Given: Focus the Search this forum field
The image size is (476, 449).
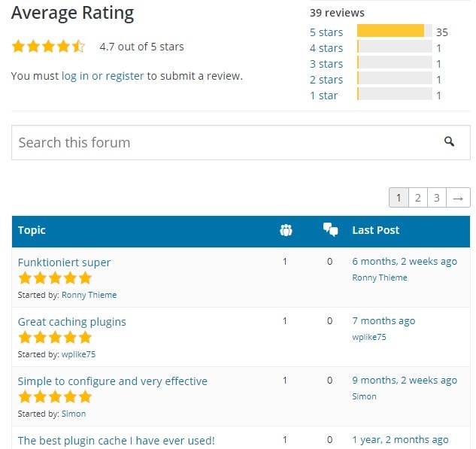Looking at the screenshot, I should tap(241, 142).
